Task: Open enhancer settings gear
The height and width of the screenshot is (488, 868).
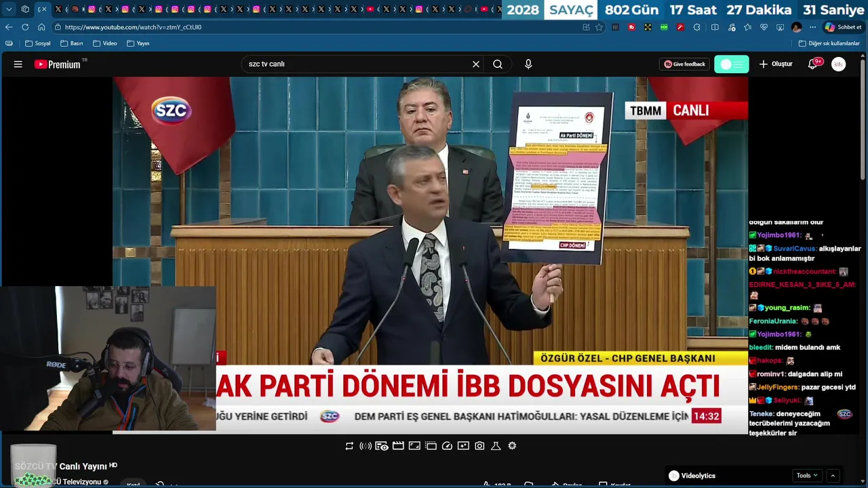Action: point(512,446)
